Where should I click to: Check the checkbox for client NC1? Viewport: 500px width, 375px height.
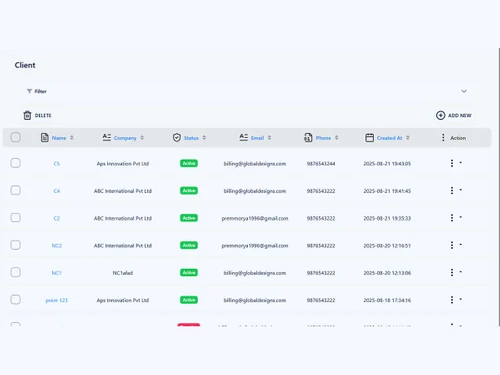(x=15, y=272)
